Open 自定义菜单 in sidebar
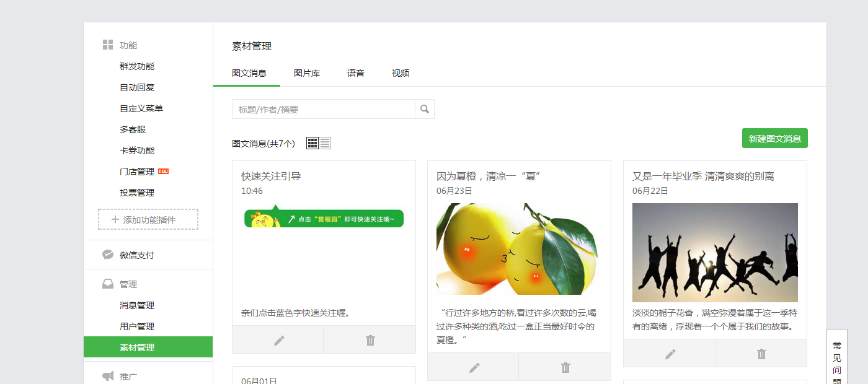Image resolution: width=868 pixels, height=384 pixels. (141, 108)
